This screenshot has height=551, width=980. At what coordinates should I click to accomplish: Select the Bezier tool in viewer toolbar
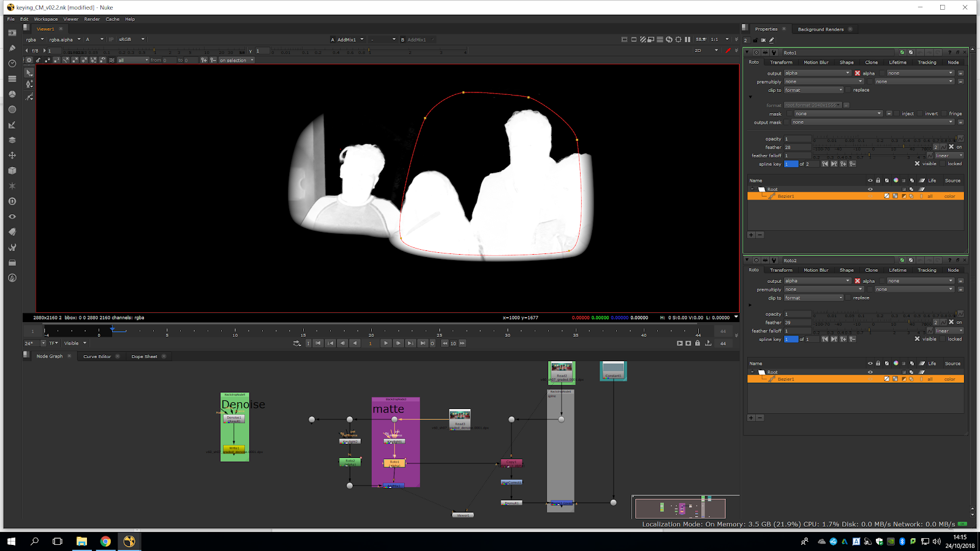coord(29,84)
